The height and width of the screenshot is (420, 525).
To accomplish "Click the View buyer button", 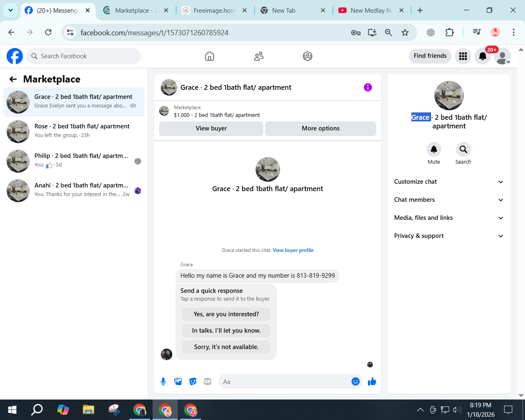I will point(211,128).
